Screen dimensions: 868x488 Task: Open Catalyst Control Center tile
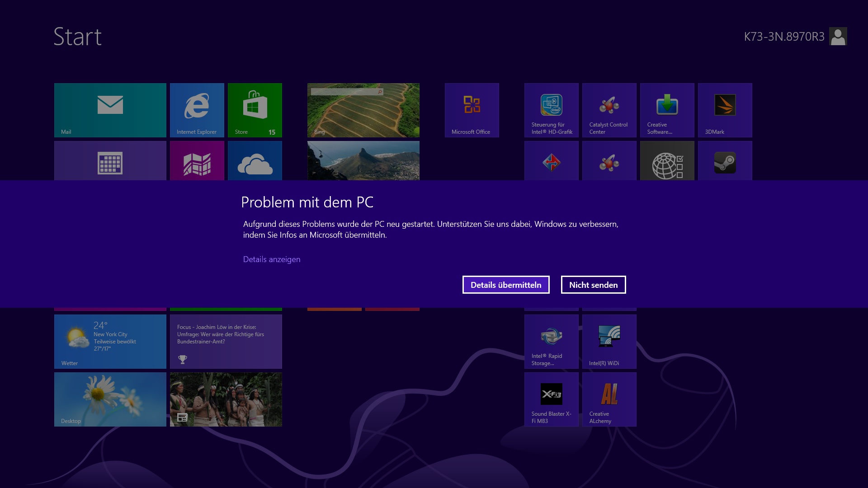[609, 110]
